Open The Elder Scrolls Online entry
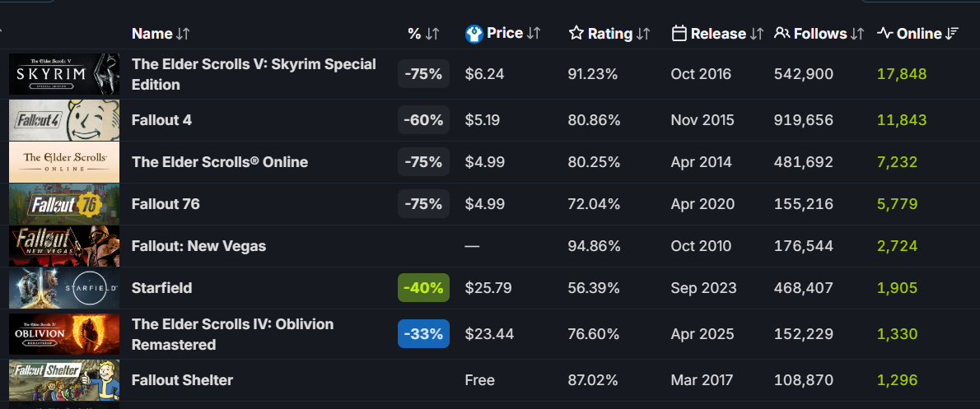This screenshot has height=409, width=980. (219, 162)
